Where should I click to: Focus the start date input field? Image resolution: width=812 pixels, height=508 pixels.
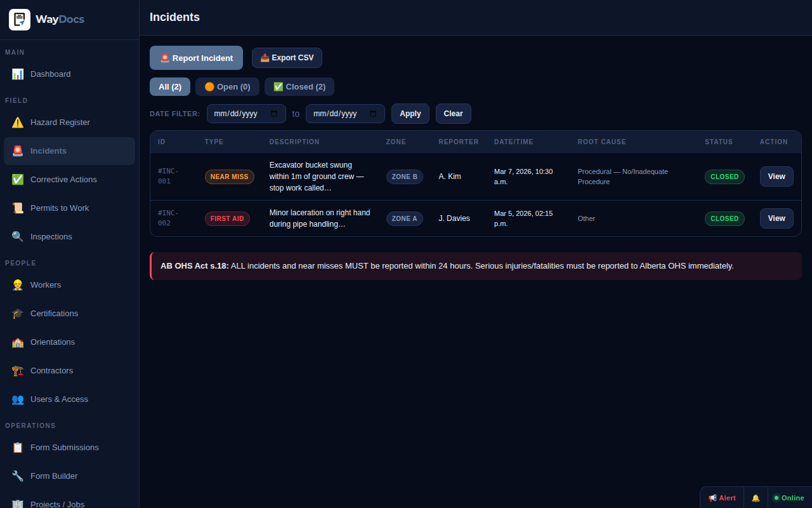[x=246, y=114]
